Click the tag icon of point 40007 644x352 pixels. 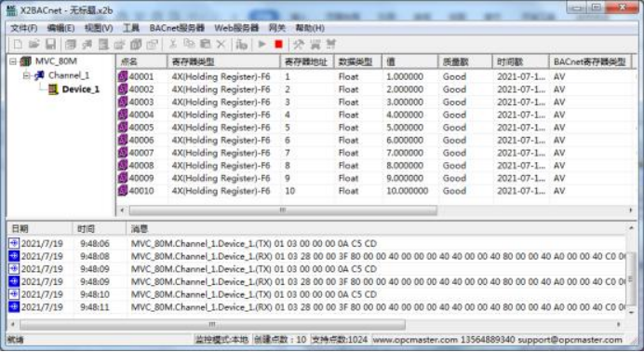coord(123,153)
